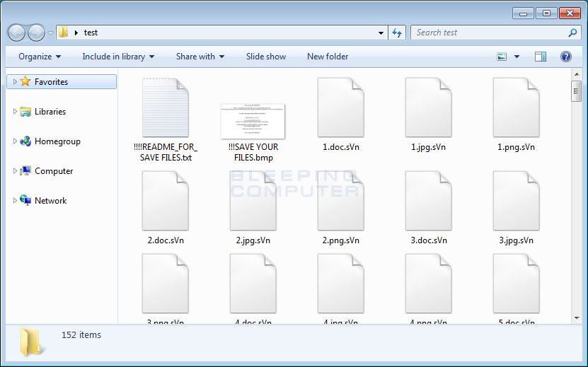Click the scrollbar down arrow
This screenshot has width=588, height=367.
[577, 318]
